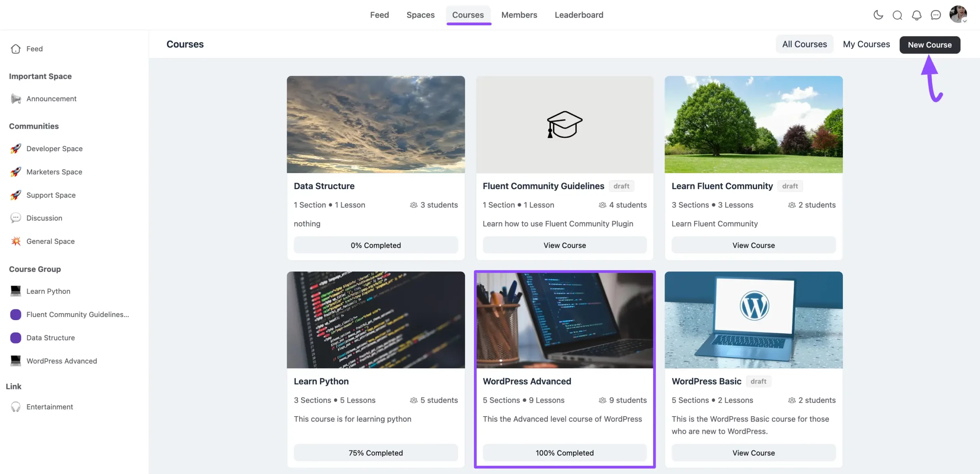Click the 0% Completed button on Data Structure
Screen dimensions: 980x474
376,245
